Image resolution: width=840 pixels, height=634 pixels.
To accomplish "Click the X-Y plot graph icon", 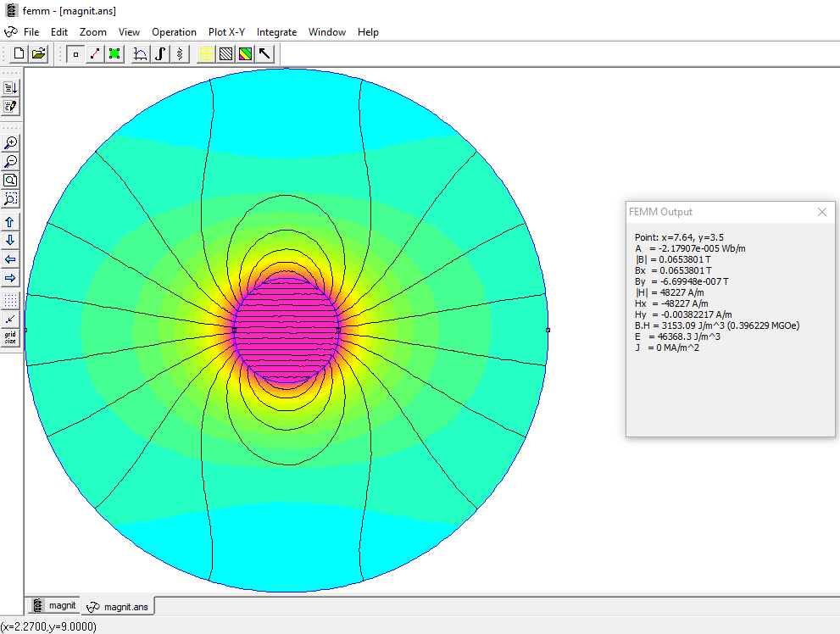I will pos(141,54).
